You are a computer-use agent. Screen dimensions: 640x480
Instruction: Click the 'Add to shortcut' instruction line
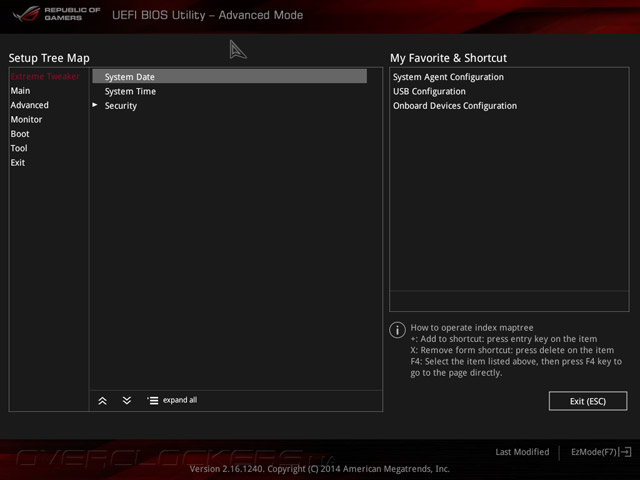[x=504, y=339]
